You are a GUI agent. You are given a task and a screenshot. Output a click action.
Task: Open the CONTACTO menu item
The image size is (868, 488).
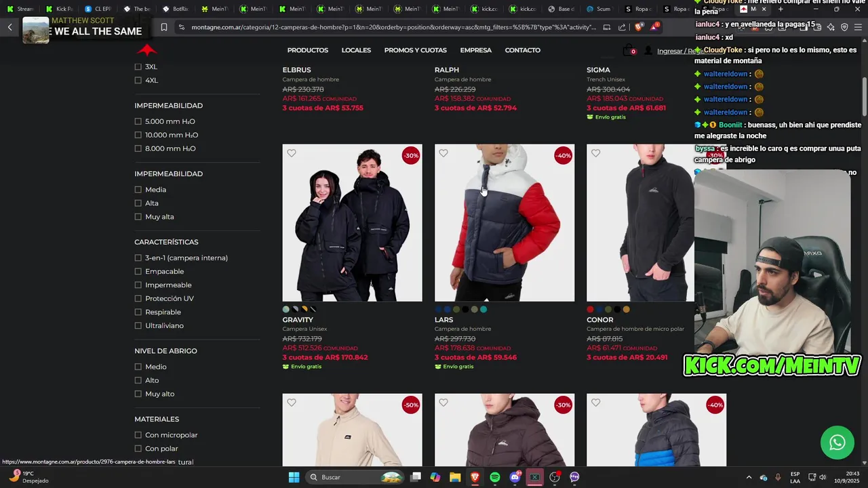click(522, 50)
